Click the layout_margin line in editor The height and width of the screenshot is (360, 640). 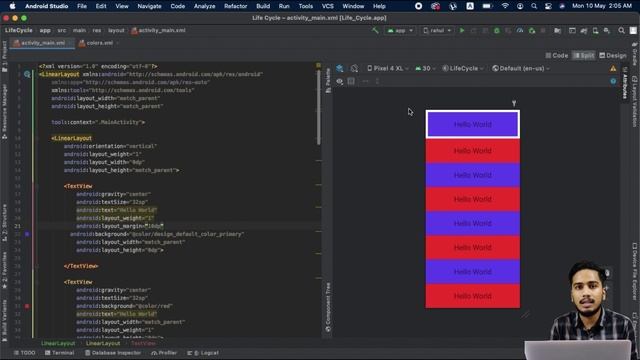(x=120, y=226)
